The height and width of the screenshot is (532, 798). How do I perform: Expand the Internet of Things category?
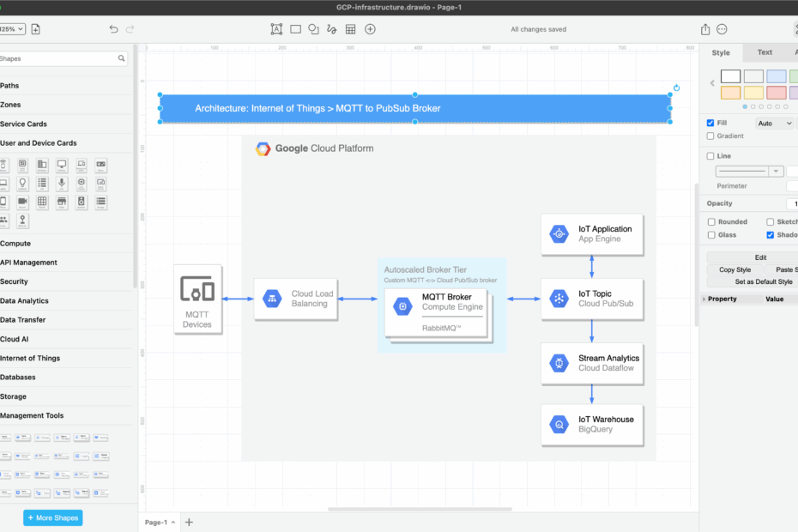30,358
